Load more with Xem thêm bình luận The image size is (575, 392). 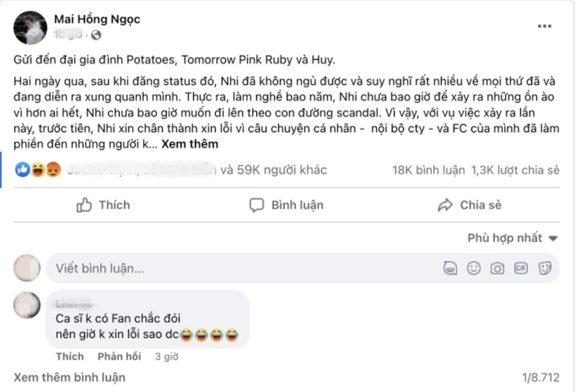(69, 377)
